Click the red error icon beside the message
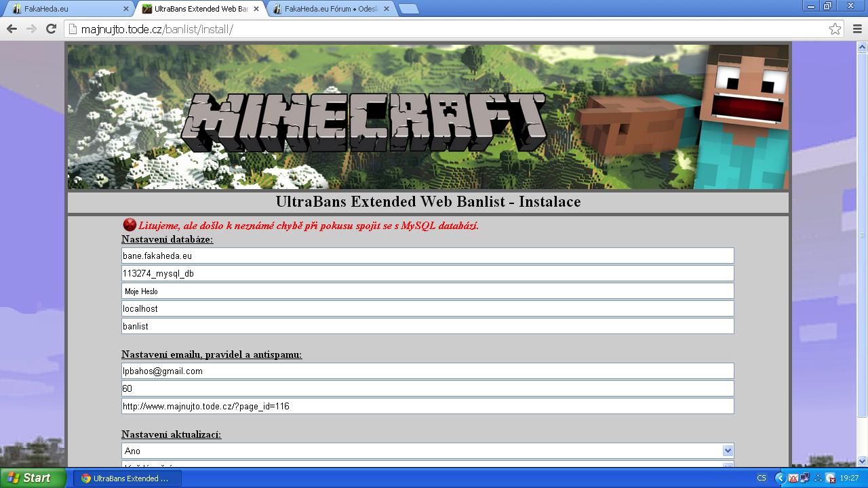 (130, 225)
